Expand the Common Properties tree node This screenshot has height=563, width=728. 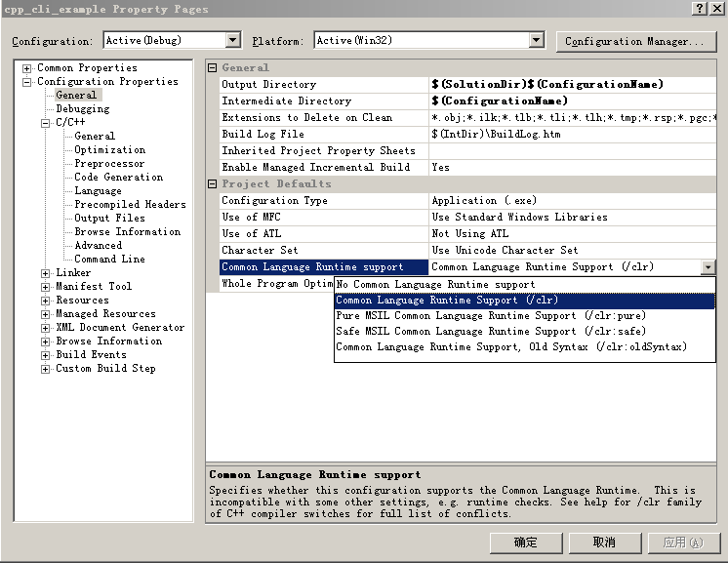(x=28, y=68)
